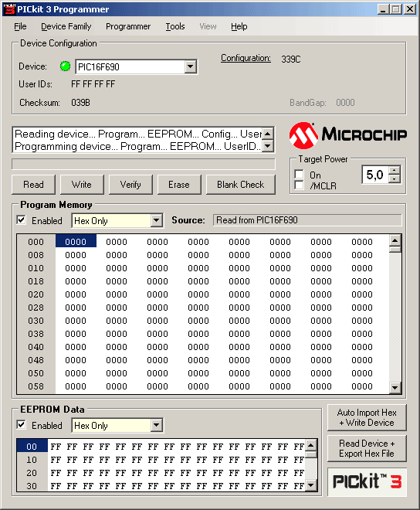Click EEPROM Data scrollbar down arrow

click(x=311, y=485)
